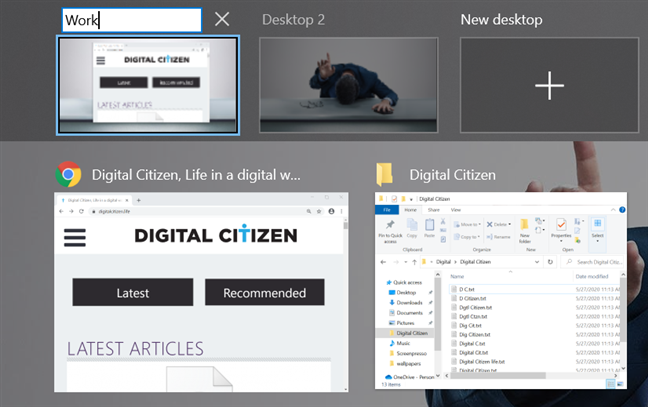Select the "Digital Citizen, Life in a digital w..." window title
The image size is (648, 407).
pyautogui.click(x=196, y=175)
